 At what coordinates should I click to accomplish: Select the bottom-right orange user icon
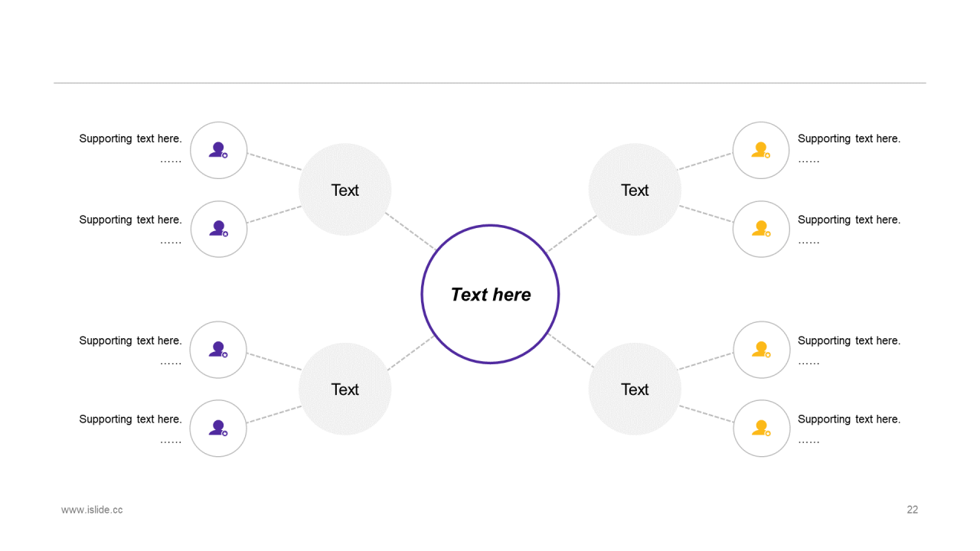pyautogui.click(x=761, y=429)
